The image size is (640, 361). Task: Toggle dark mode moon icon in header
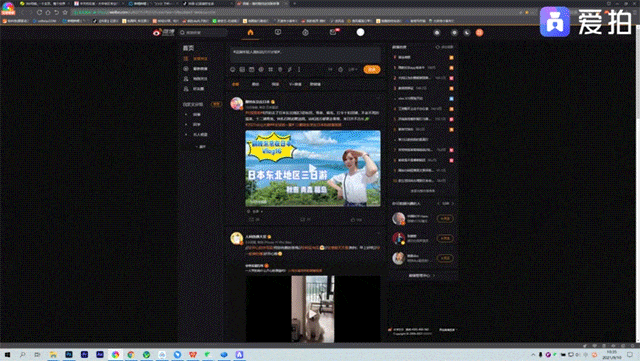tap(467, 33)
